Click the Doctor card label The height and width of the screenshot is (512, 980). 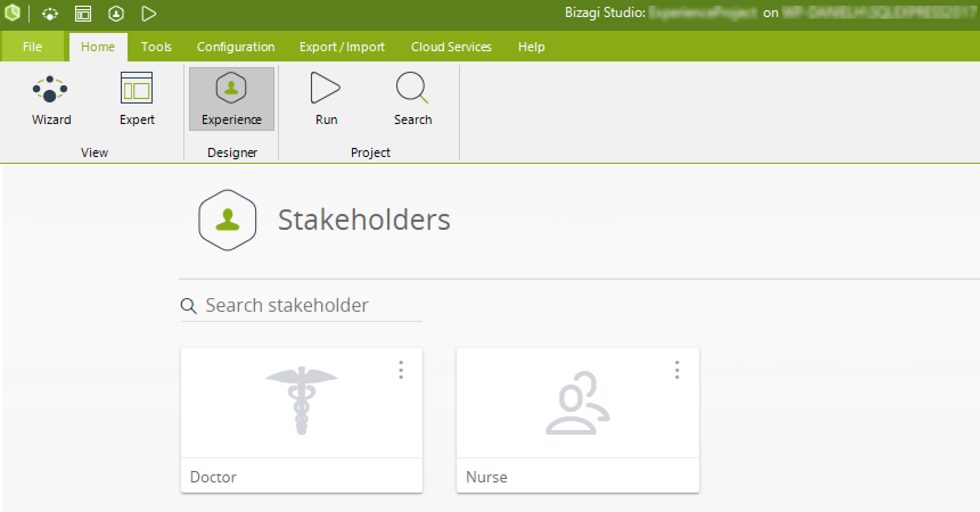(x=213, y=477)
